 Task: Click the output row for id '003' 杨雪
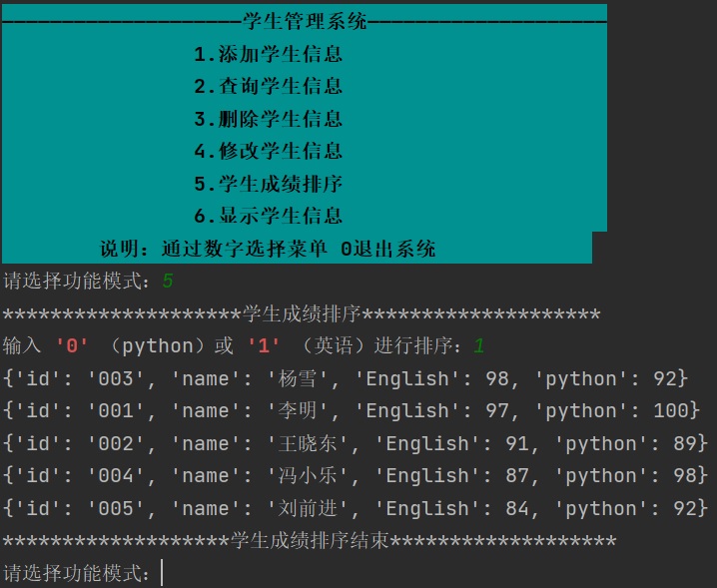click(x=346, y=379)
